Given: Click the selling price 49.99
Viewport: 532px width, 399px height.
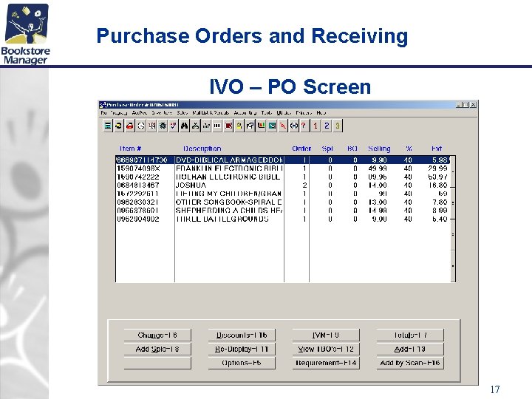Looking at the screenshot, I should (x=378, y=168).
